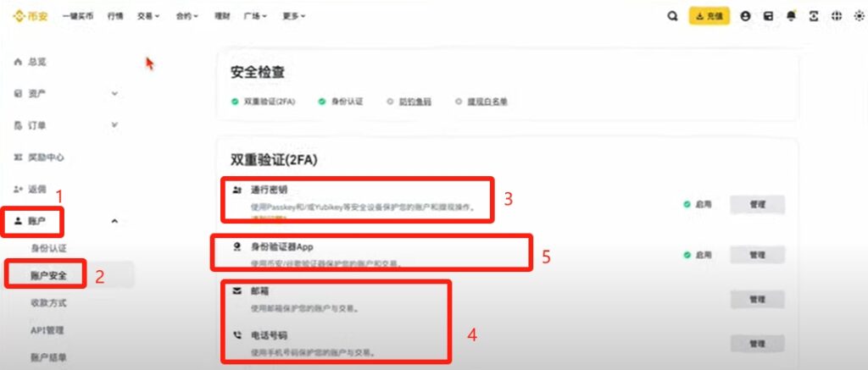Click 管理 button for 身份验证器App
The height and width of the screenshot is (370, 868).
coord(757,255)
